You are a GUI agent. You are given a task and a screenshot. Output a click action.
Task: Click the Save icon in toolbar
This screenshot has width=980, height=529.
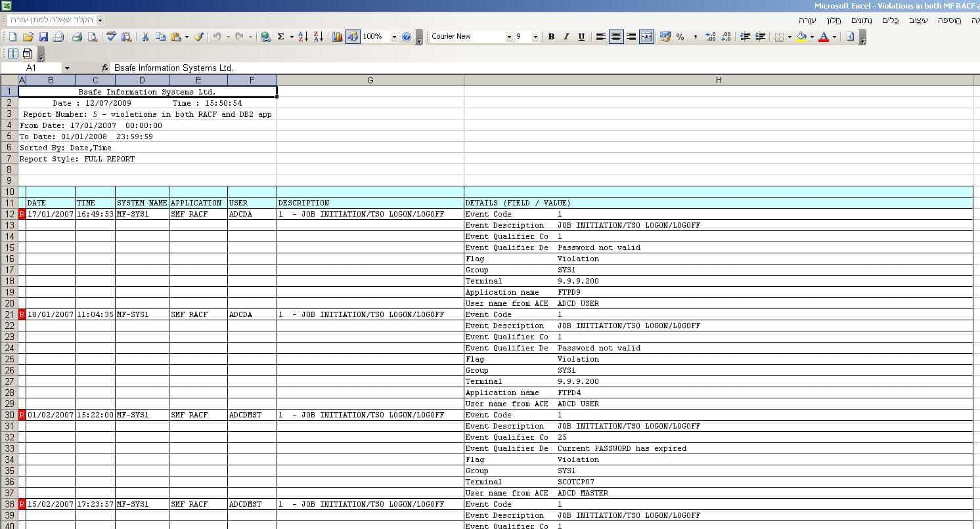pyautogui.click(x=43, y=37)
